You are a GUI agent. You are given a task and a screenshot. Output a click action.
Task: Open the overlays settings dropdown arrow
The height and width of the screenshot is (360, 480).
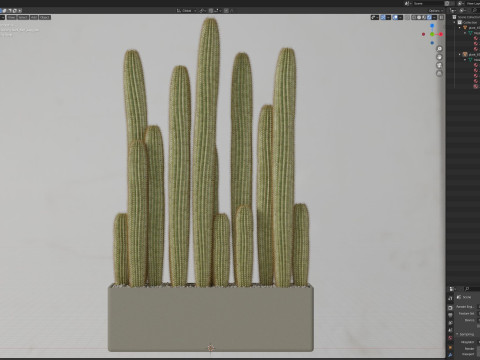400,17
